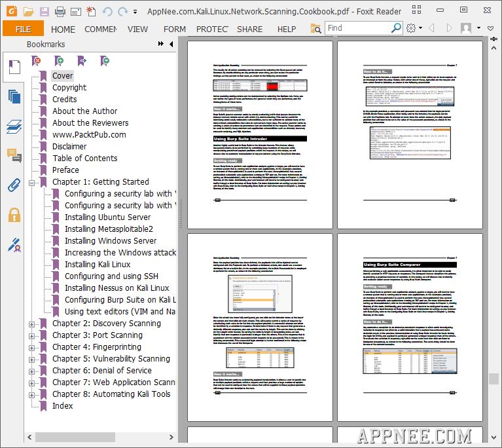Open the Attachments paperclip panel
The width and height of the screenshot is (502, 448).
(14, 185)
